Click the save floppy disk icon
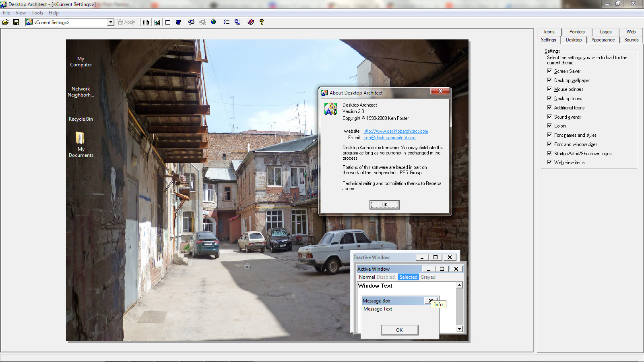The width and height of the screenshot is (644, 362). (x=16, y=22)
